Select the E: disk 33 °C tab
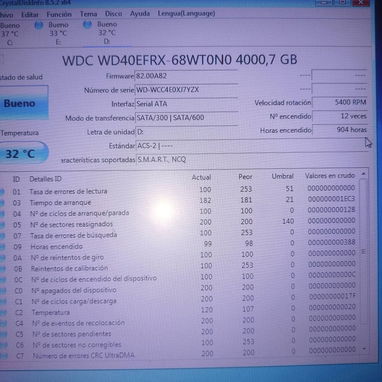The height and width of the screenshot is (382, 382). click(53, 33)
